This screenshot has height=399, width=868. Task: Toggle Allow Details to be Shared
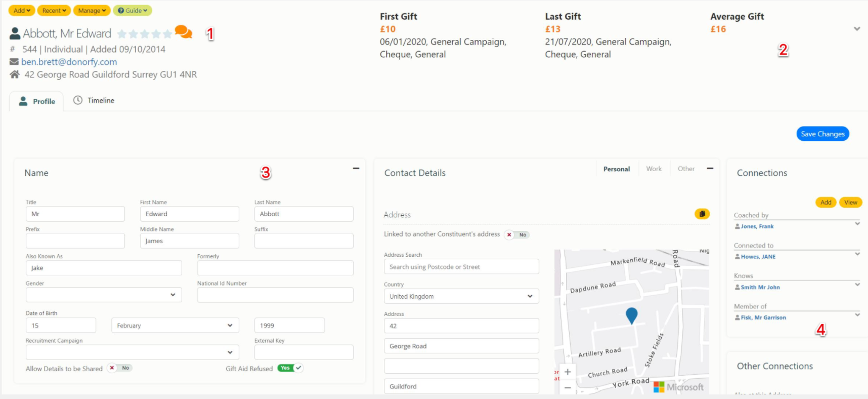click(x=120, y=368)
